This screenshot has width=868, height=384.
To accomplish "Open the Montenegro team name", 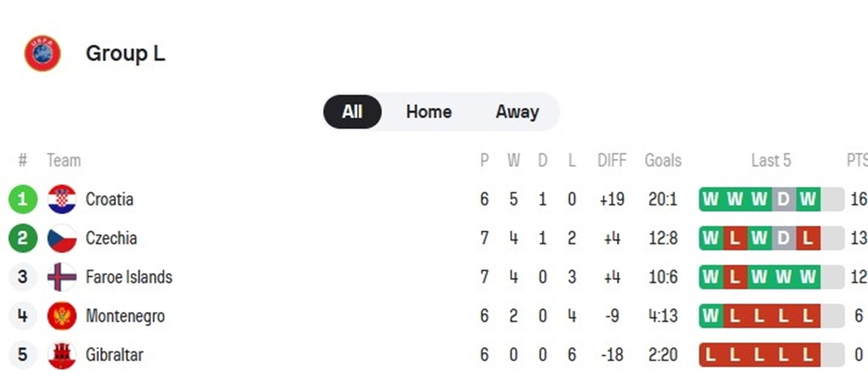I will pos(125,316).
